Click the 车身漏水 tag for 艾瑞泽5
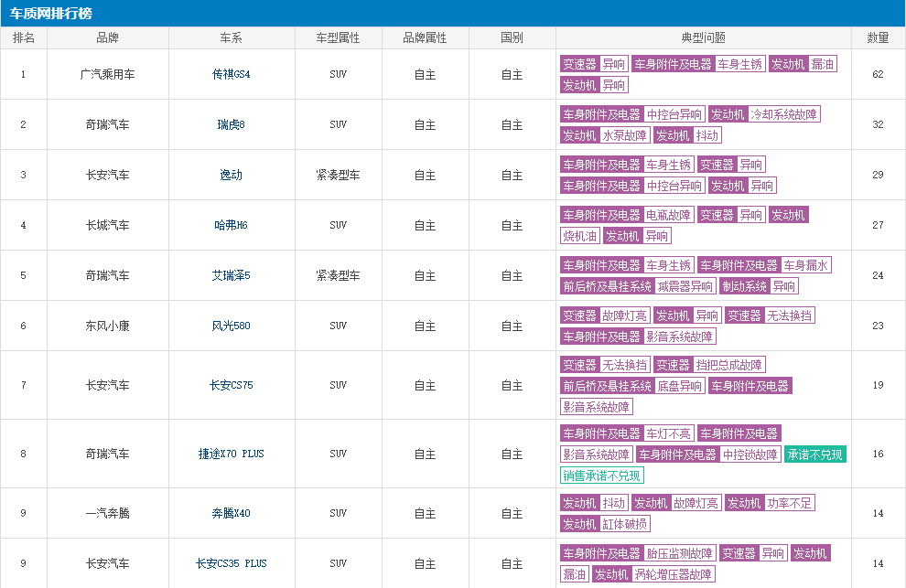 pyautogui.click(x=806, y=265)
